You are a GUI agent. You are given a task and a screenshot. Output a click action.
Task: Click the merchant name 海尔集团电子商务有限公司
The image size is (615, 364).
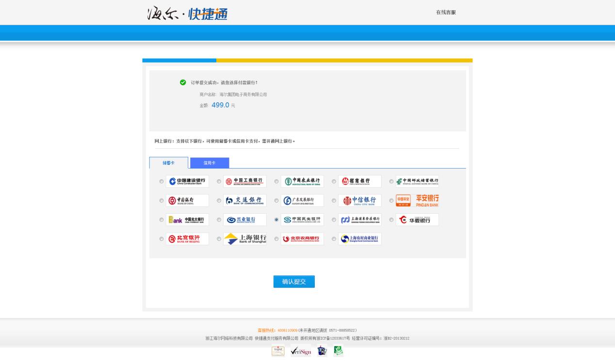pyautogui.click(x=243, y=95)
